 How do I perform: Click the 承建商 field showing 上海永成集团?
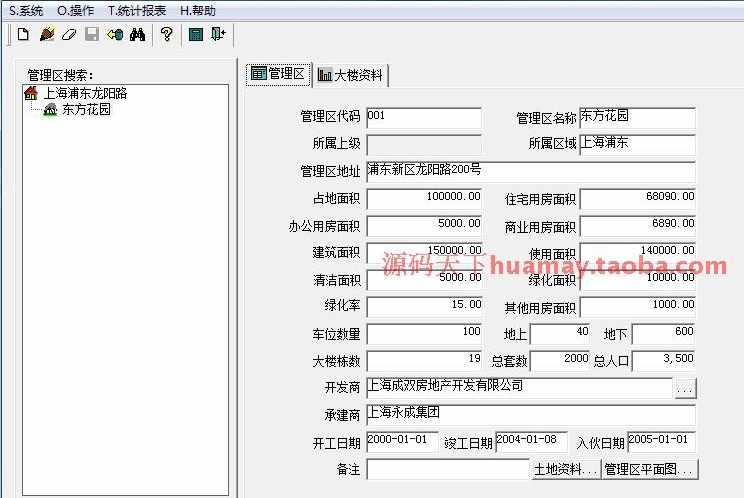531,415
